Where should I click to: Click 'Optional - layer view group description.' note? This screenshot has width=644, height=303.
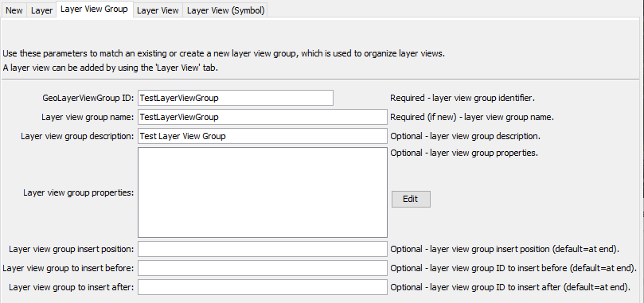466,136
